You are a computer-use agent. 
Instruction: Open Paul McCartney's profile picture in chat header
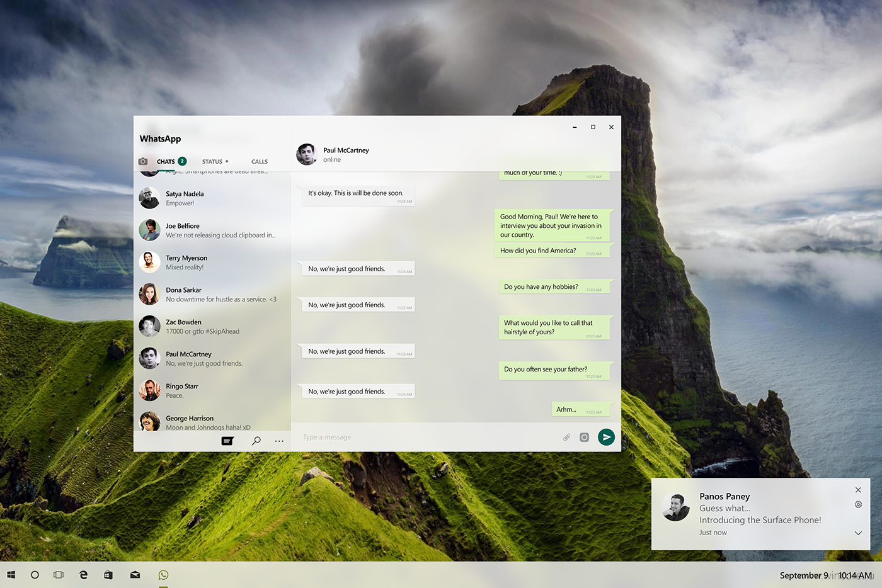click(x=306, y=154)
